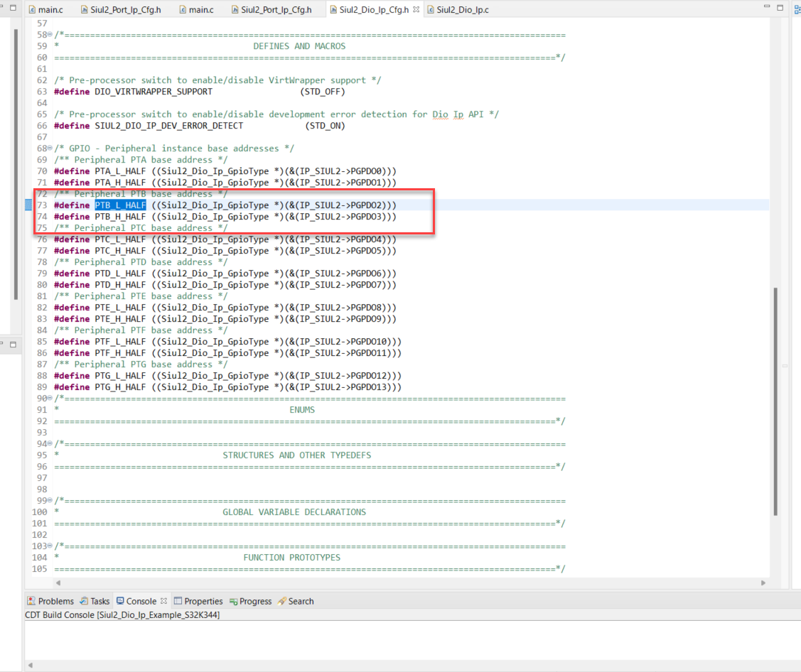Screen dimensions: 801x672
Task: Collapse the comment block at line 58
Action: [50, 35]
